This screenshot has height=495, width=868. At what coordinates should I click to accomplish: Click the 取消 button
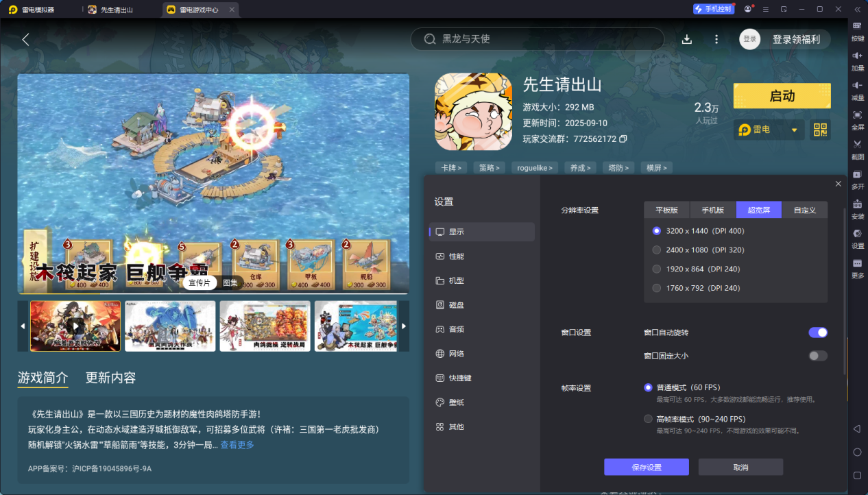click(740, 467)
